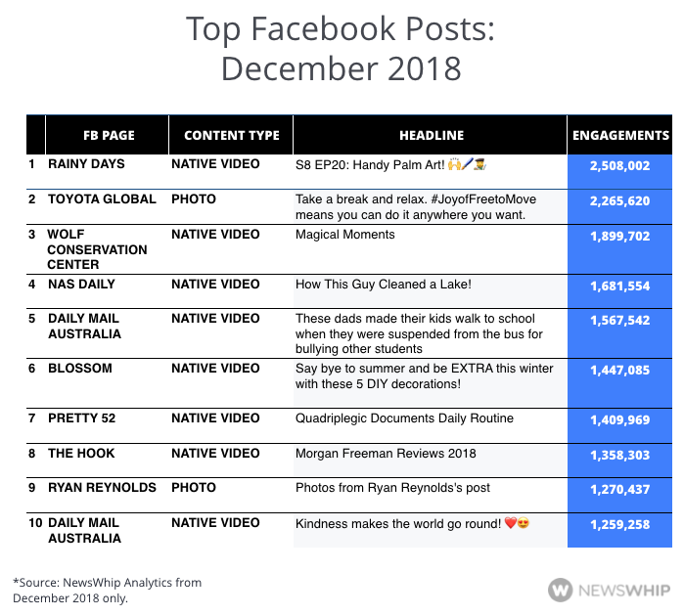The width and height of the screenshot is (684, 616).
Task: Click the ENGAGEMENTS column header
Action: (620, 135)
